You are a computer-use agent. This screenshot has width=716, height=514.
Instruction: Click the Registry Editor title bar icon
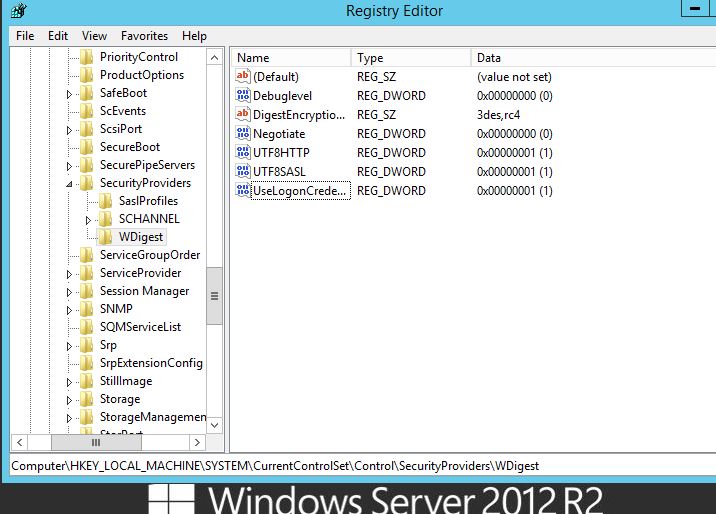coord(19,10)
